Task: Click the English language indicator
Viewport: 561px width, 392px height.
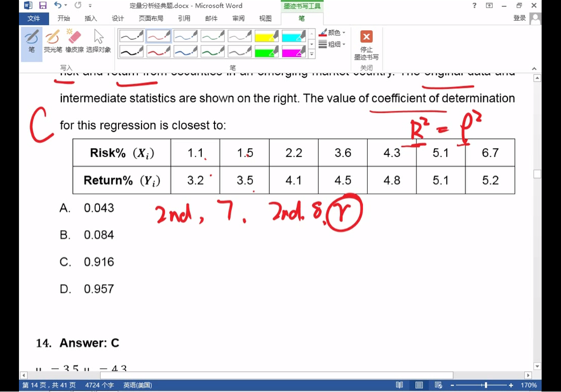Action: point(137,385)
